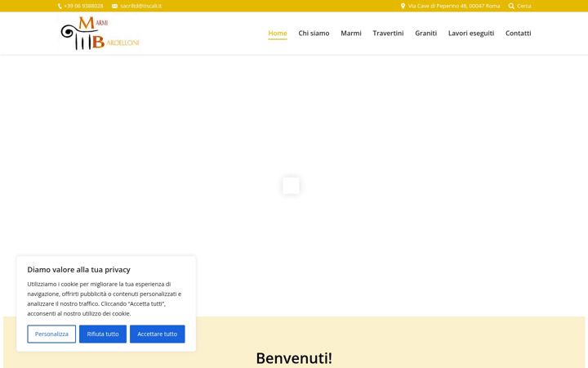Click the Cerca search text
The width and height of the screenshot is (588, 368).
pyautogui.click(x=524, y=6)
